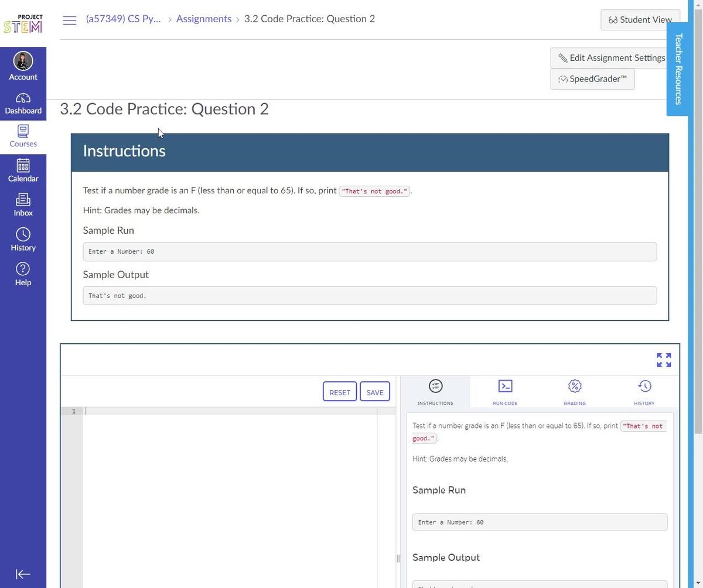Open the History tab in editor

[x=644, y=392]
